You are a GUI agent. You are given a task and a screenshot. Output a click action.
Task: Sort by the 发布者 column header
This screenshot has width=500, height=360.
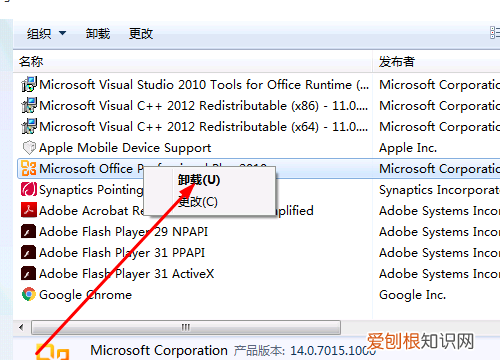[x=397, y=62]
